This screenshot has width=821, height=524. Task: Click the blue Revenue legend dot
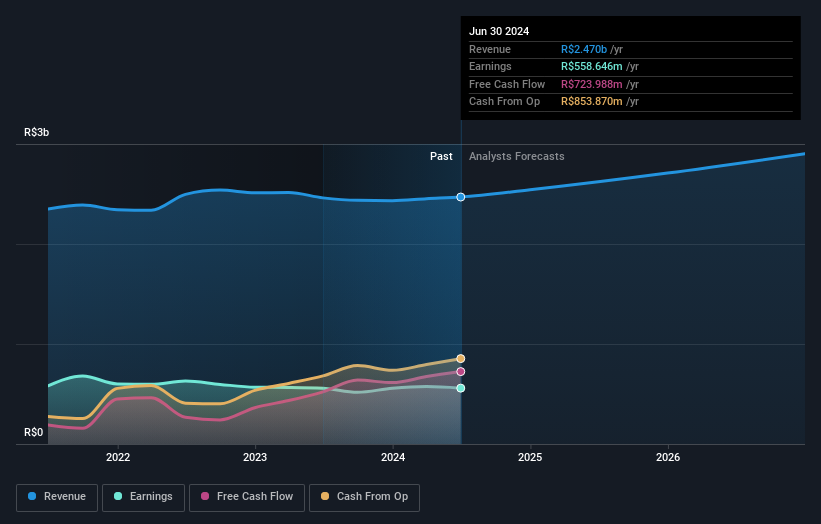[x=32, y=496]
